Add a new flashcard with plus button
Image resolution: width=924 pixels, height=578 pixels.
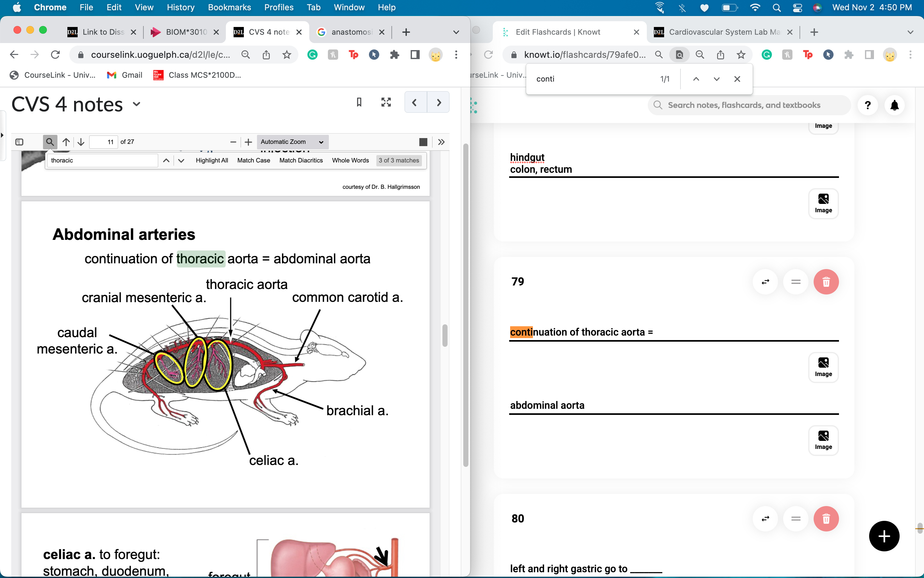tap(884, 536)
